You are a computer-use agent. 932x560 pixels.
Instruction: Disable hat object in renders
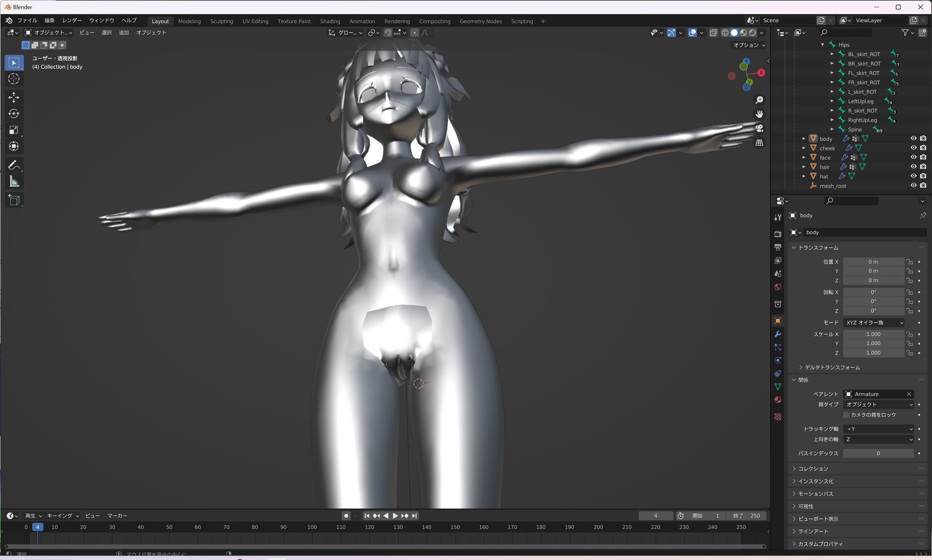(x=923, y=176)
